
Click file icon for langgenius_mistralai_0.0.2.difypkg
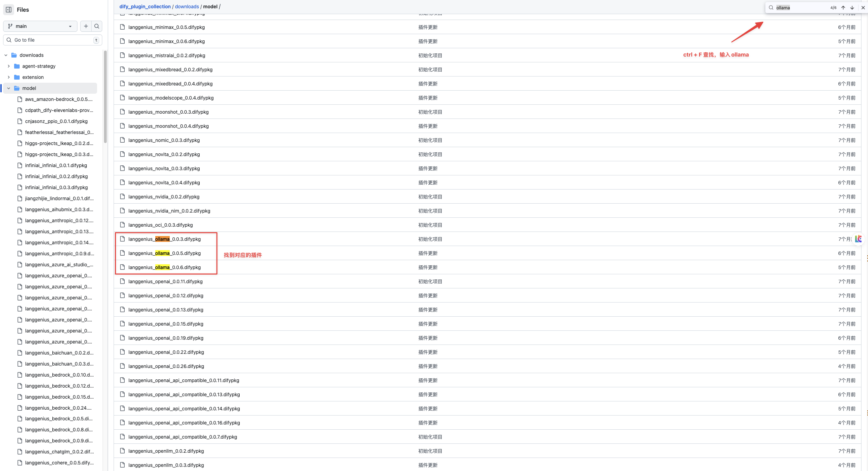[x=122, y=55]
